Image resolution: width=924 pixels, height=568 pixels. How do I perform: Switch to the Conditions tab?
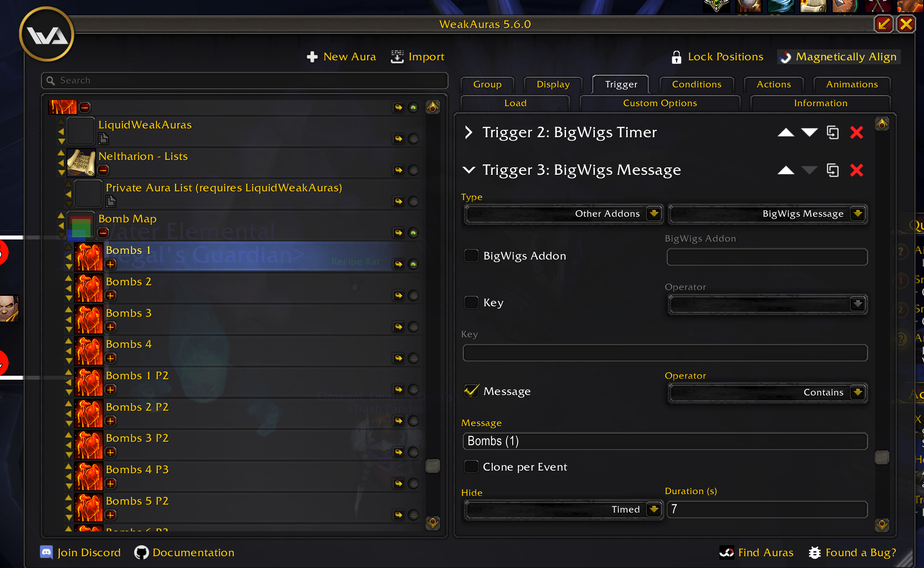coord(696,84)
